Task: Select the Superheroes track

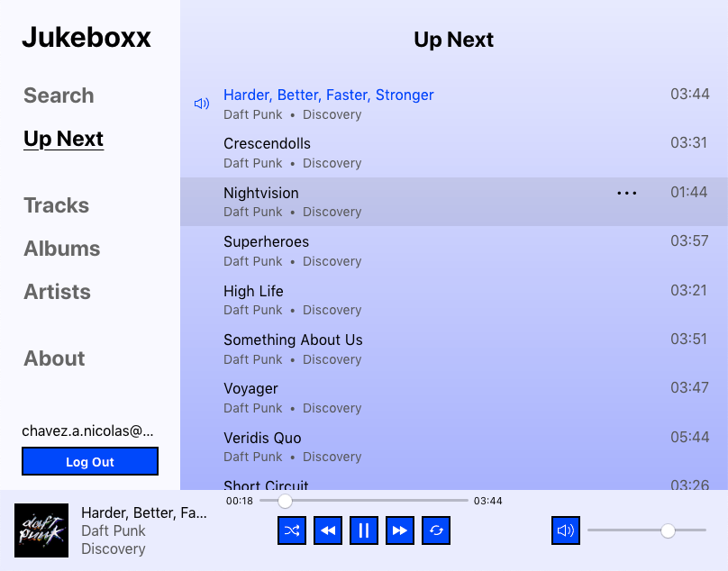Action: click(267, 241)
